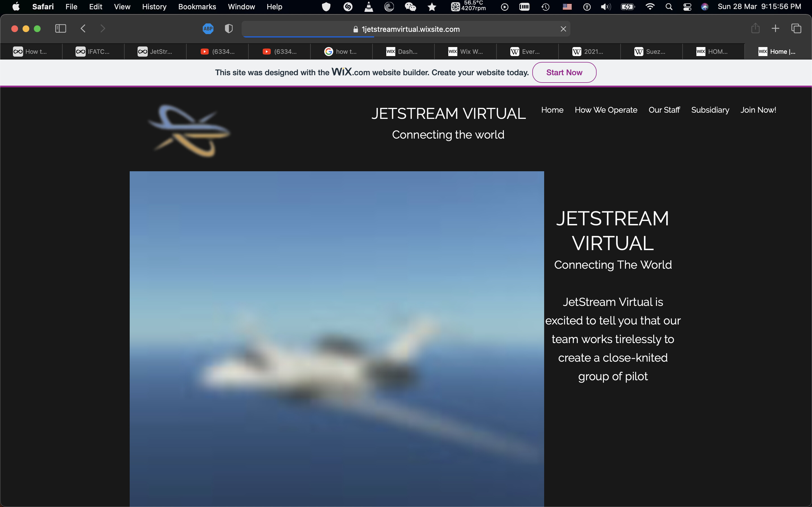Open a new tab with plus icon
Viewport: 812px width, 507px height.
(775, 28)
